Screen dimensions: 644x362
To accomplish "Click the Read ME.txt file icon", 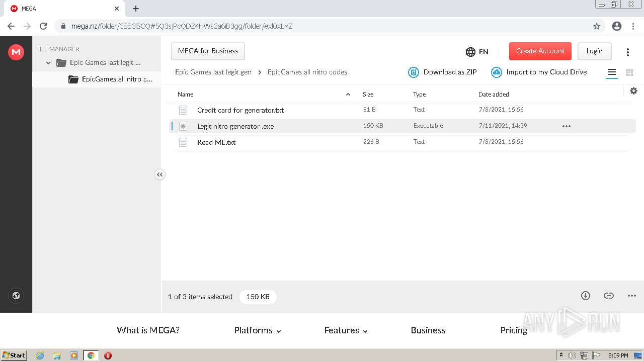I will click(183, 142).
